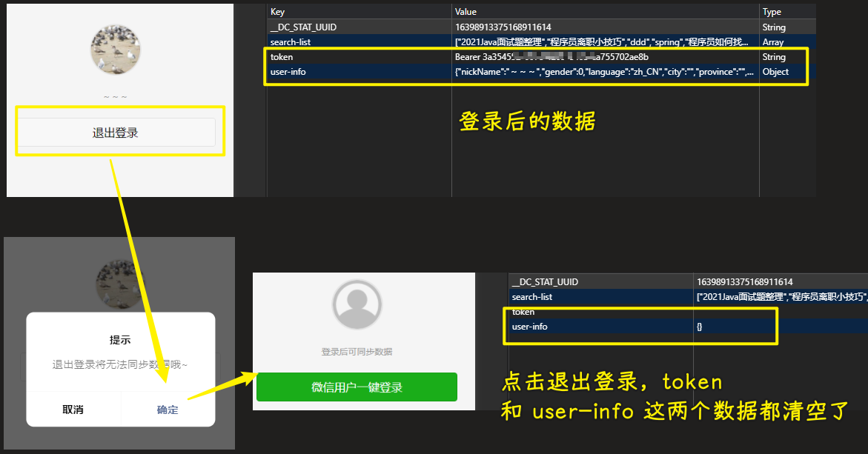The width and height of the screenshot is (868, 454).
Task: Click the dimmed avatar behind the 提示 dialog
Action: [120, 284]
